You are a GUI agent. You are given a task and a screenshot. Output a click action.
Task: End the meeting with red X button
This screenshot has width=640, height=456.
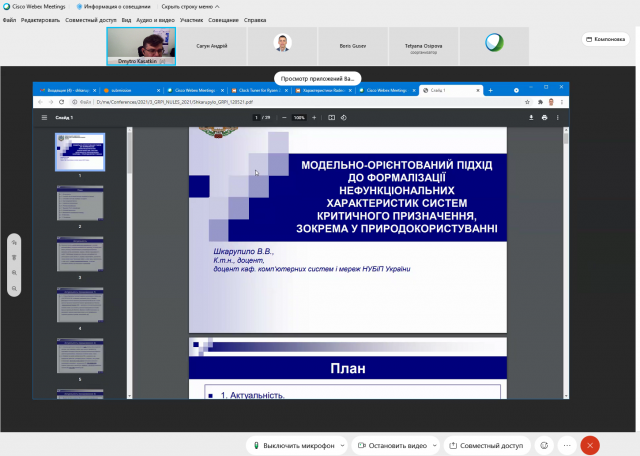(590, 445)
